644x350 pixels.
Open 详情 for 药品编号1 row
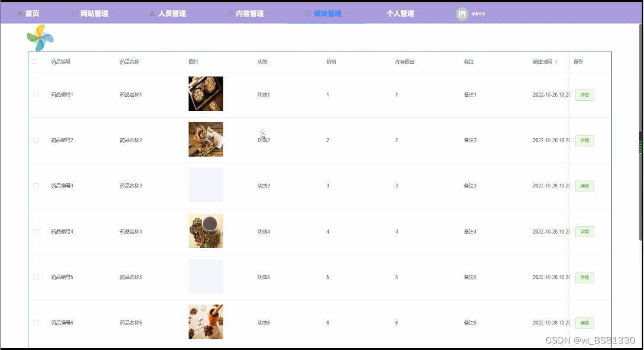584,95
